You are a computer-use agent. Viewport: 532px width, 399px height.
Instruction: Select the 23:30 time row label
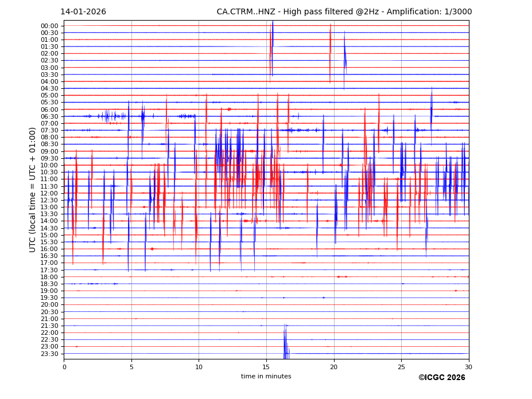click(49, 354)
